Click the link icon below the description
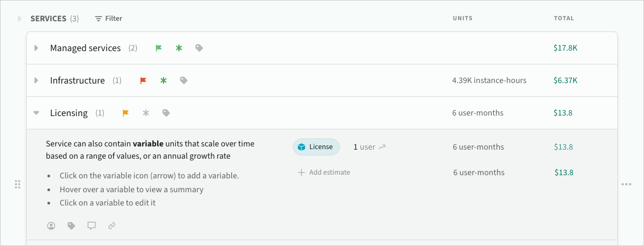 112,226
